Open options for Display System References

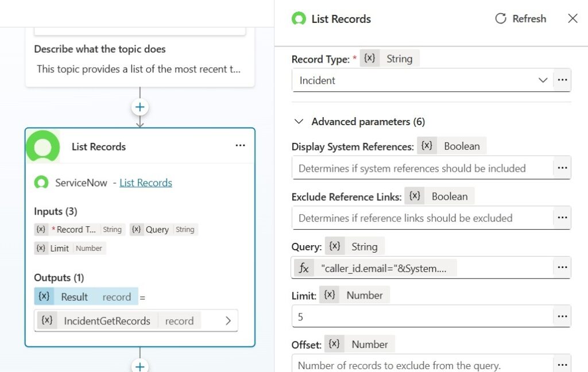click(562, 168)
